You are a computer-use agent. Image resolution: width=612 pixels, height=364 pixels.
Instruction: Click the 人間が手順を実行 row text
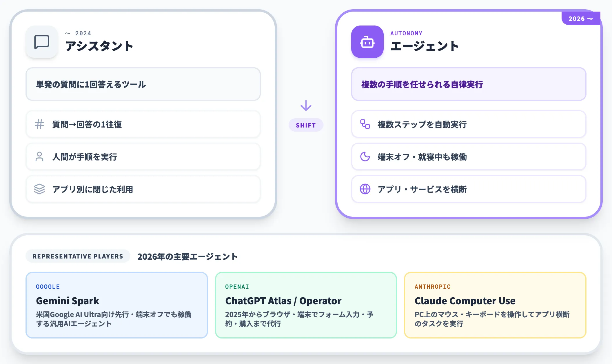(85, 157)
